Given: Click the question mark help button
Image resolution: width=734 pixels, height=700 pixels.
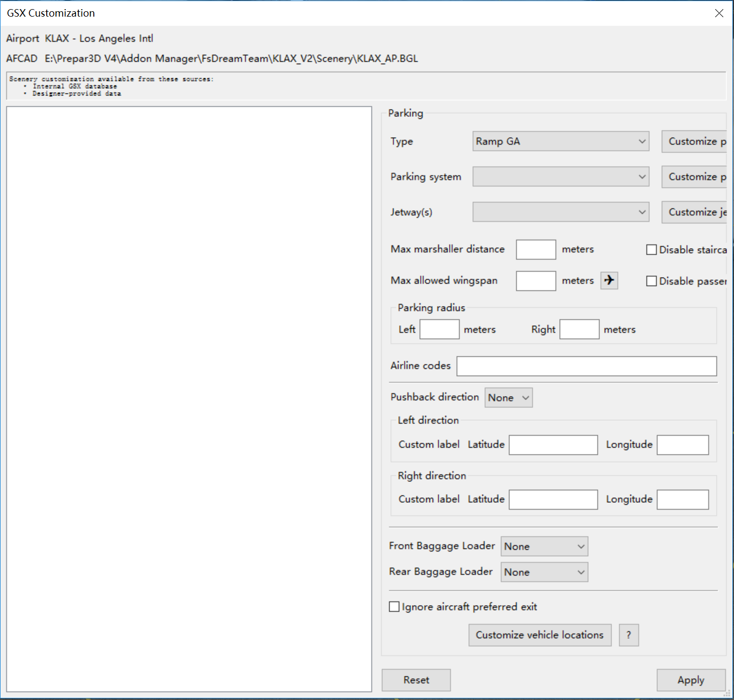Looking at the screenshot, I should (628, 635).
